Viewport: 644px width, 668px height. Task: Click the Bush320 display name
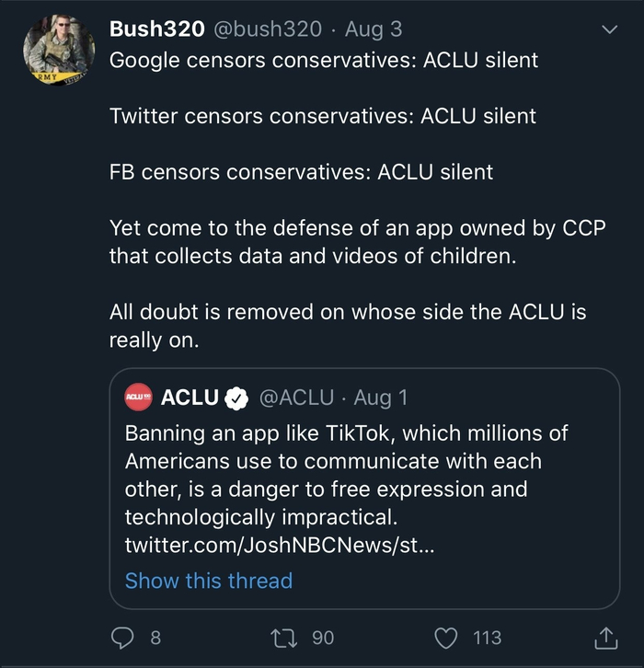point(155,29)
